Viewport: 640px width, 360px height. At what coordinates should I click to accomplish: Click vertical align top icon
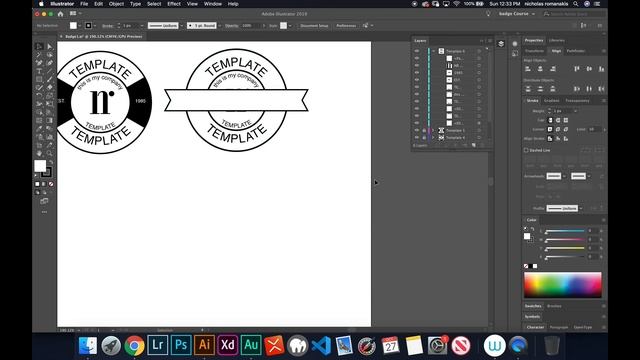pos(577,69)
